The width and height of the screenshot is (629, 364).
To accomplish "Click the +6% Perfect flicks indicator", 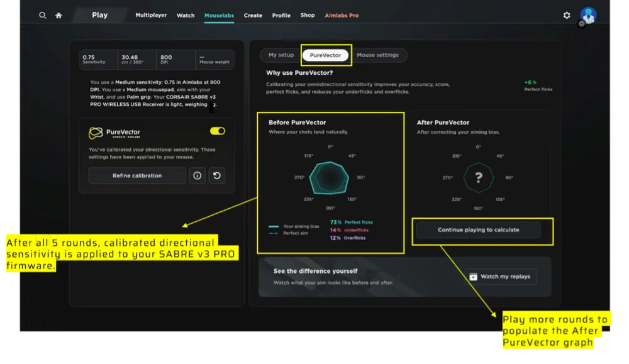I will [538, 85].
